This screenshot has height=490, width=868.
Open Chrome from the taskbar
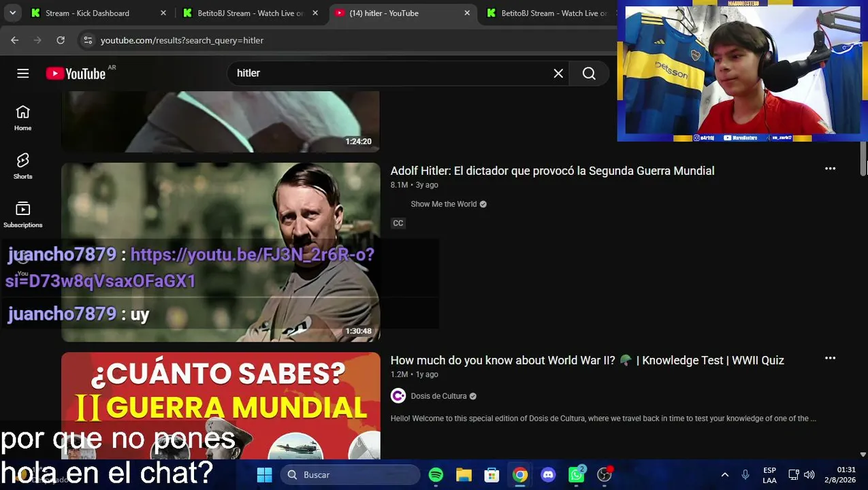tap(520, 475)
